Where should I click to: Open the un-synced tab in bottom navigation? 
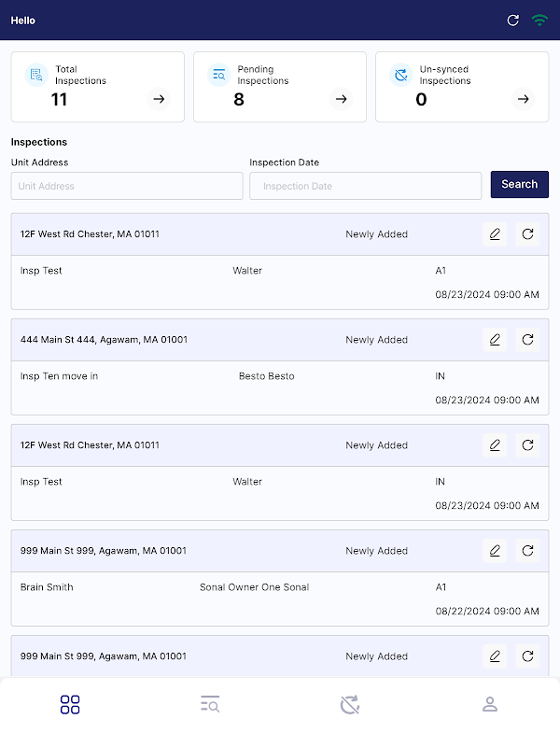[350, 705]
